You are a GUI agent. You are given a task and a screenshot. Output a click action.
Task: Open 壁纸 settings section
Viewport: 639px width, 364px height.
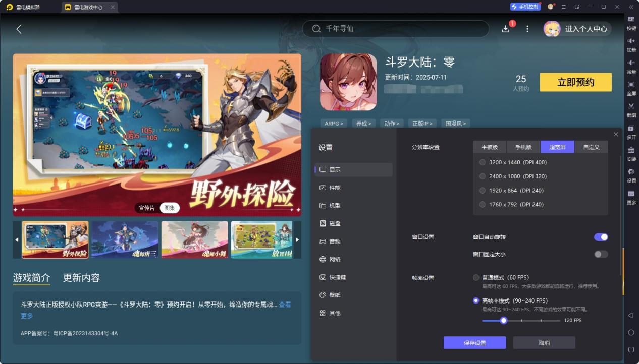[x=353, y=295]
